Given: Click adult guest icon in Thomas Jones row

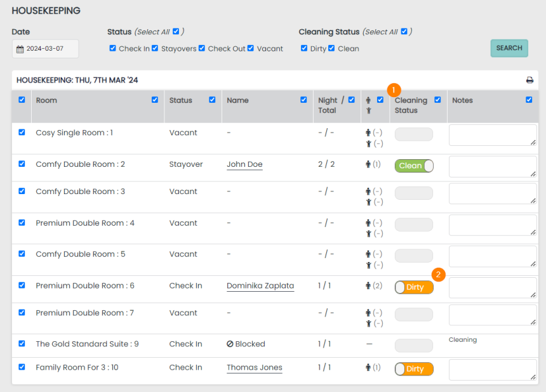Looking at the screenshot, I should pos(368,367).
